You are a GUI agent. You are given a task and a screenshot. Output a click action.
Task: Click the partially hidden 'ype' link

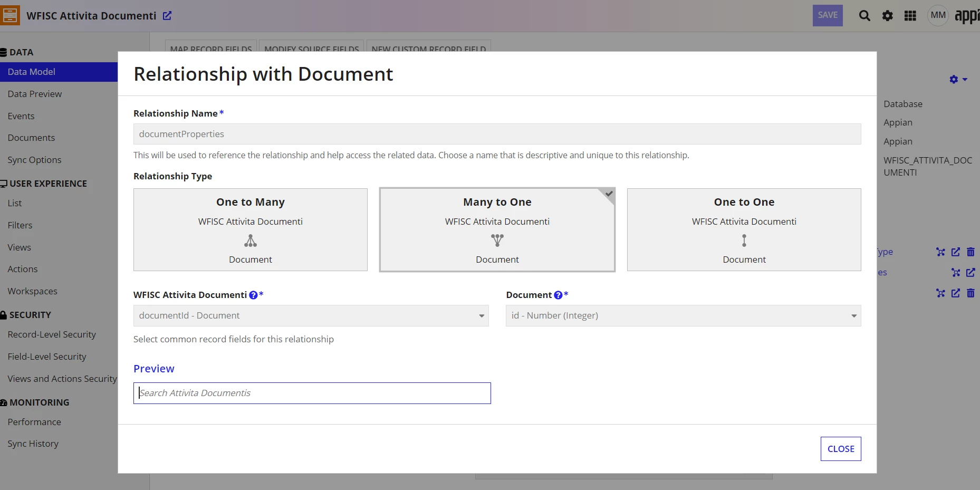(885, 252)
